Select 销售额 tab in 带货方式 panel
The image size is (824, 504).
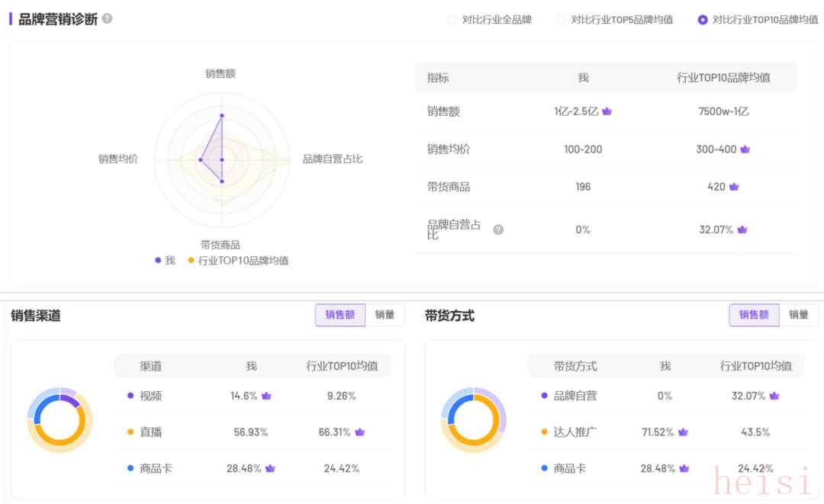click(754, 315)
